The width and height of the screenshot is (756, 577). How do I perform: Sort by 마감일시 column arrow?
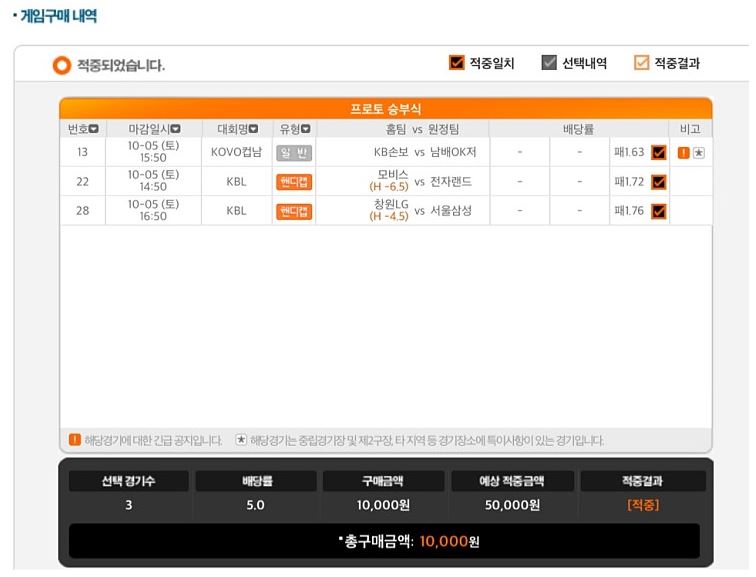click(x=176, y=129)
